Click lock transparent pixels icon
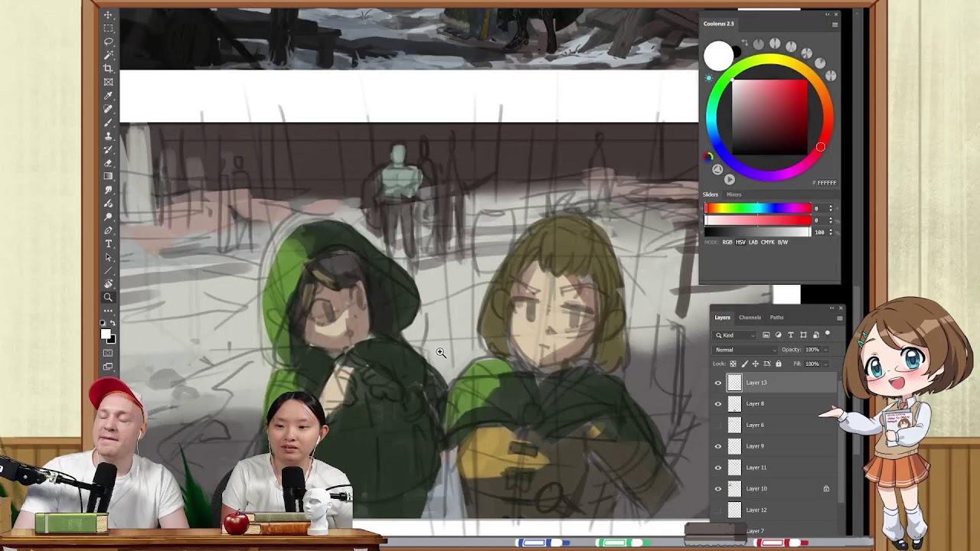This screenshot has width=980, height=551. point(733,364)
